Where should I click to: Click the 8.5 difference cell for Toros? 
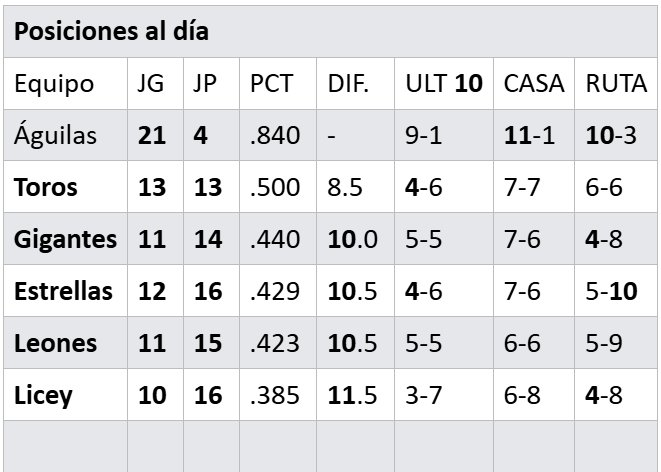(x=344, y=187)
